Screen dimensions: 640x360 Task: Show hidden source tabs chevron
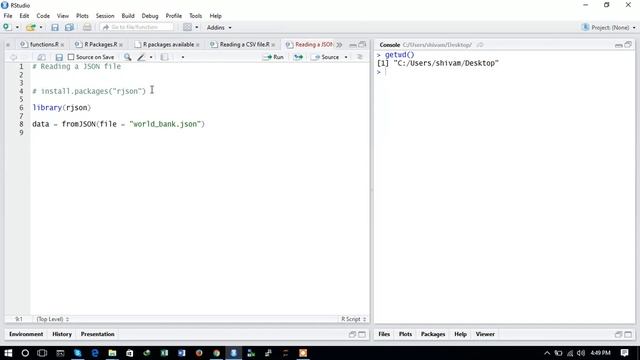tap(339, 45)
